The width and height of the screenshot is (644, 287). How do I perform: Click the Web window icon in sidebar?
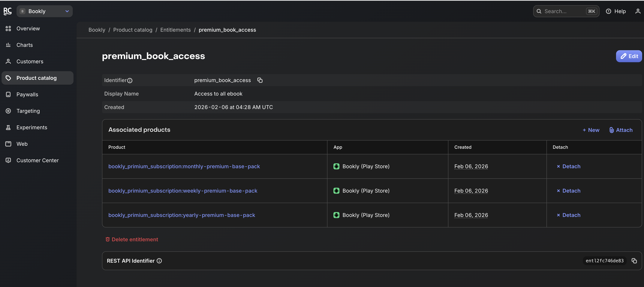pyautogui.click(x=8, y=144)
